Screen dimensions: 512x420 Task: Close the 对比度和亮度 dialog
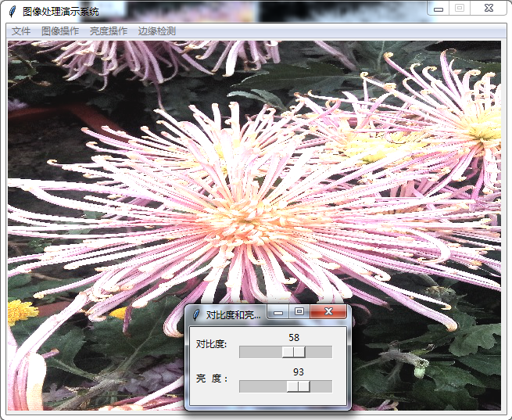[328, 312]
